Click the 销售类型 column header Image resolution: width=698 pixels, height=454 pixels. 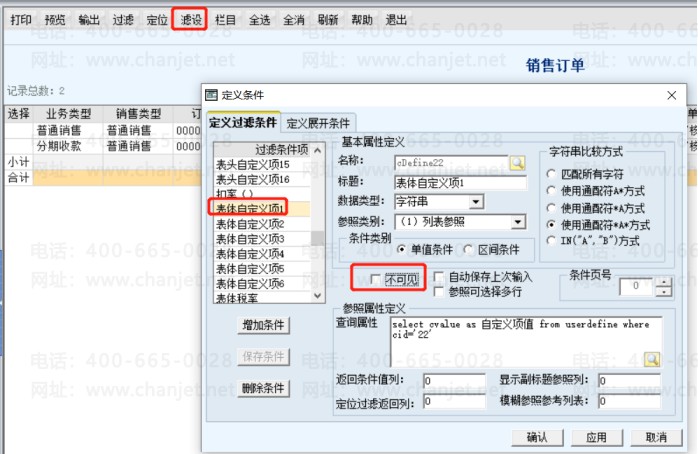coord(138,114)
